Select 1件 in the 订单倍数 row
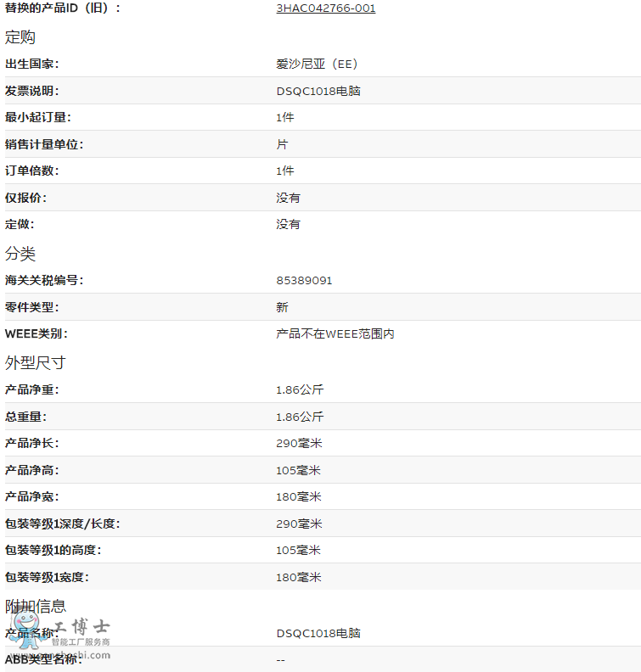641x672 pixels. click(285, 171)
